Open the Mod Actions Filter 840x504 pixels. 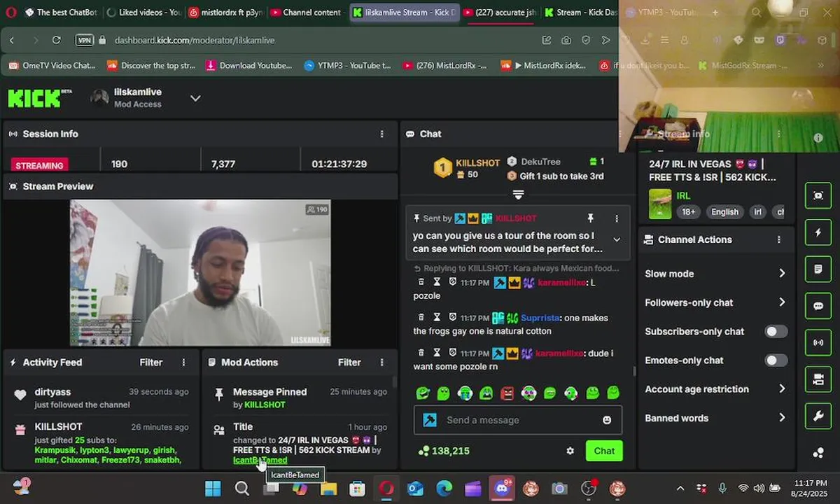point(349,363)
